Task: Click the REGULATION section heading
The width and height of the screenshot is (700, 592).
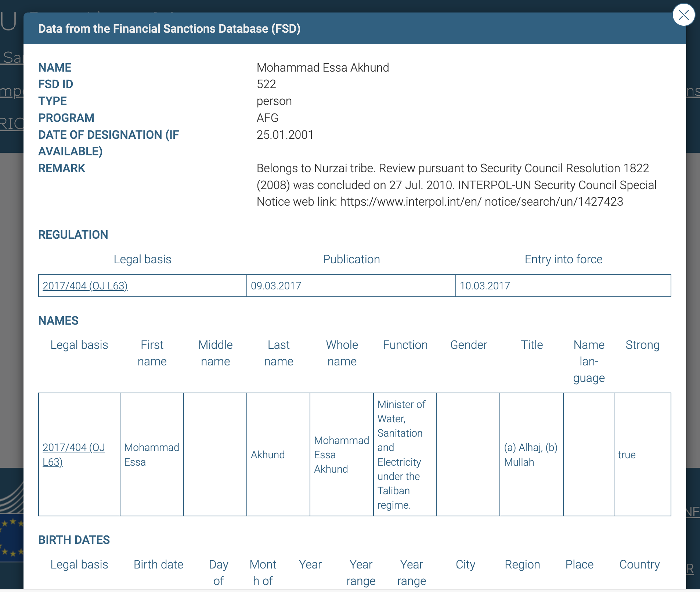Action: coord(73,235)
